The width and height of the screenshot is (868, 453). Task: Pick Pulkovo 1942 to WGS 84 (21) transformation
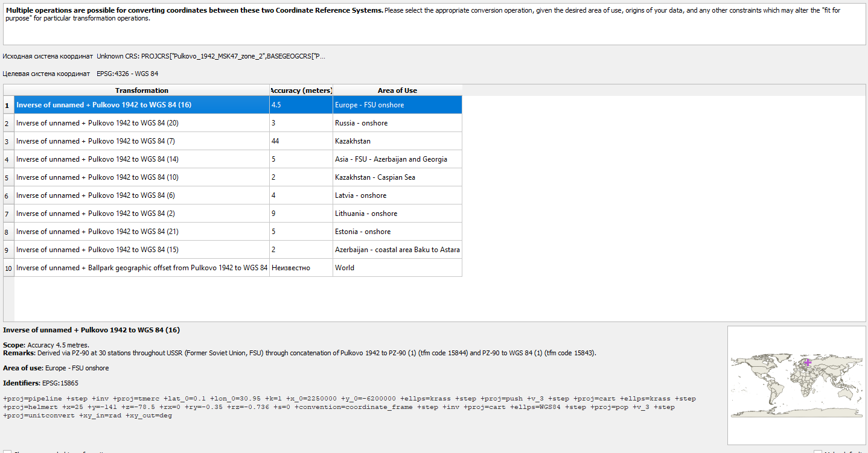[142, 232]
